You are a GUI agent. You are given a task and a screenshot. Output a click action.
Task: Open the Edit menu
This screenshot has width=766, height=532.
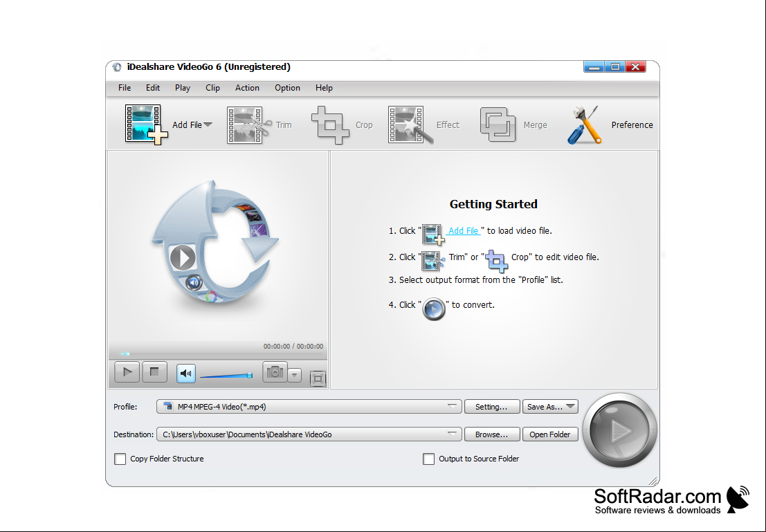click(153, 88)
